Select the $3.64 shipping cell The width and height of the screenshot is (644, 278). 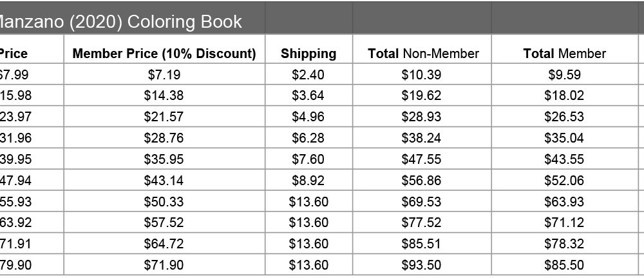(308, 96)
